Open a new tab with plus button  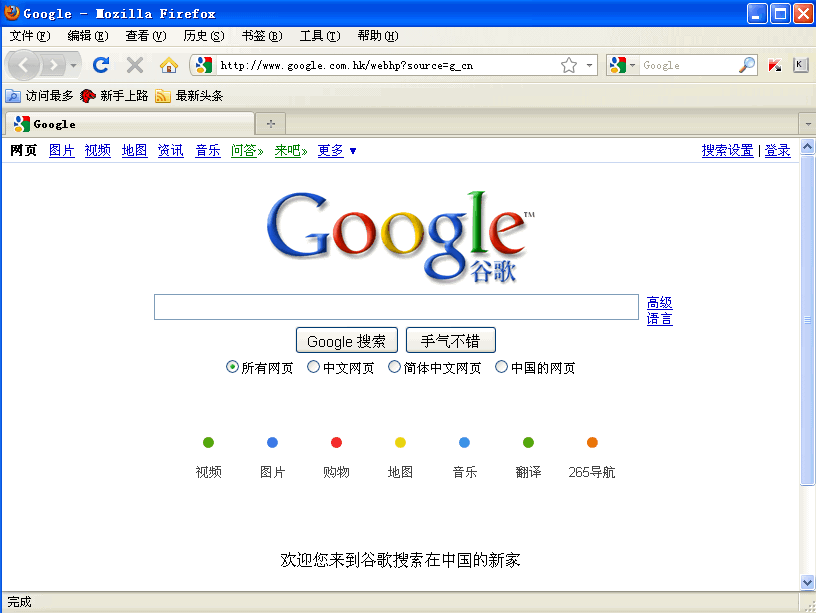pyautogui.click(x=271, y=124)
